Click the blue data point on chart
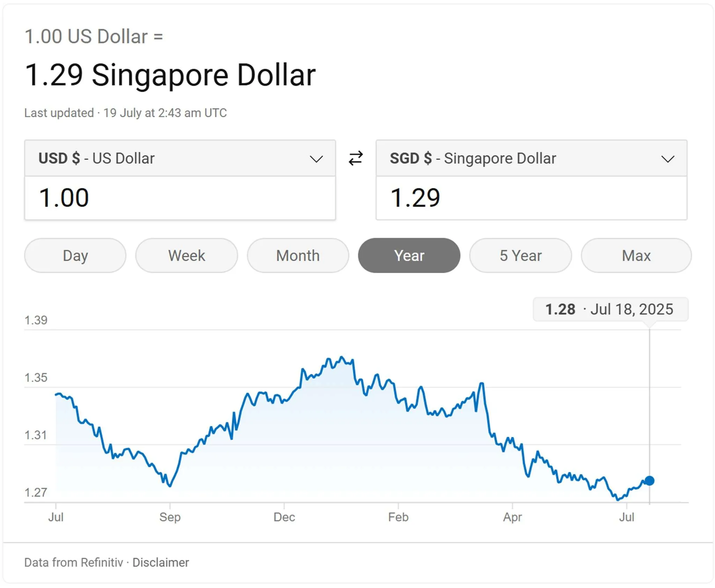This screenshot has width=715, height=588. pos(649,481)
